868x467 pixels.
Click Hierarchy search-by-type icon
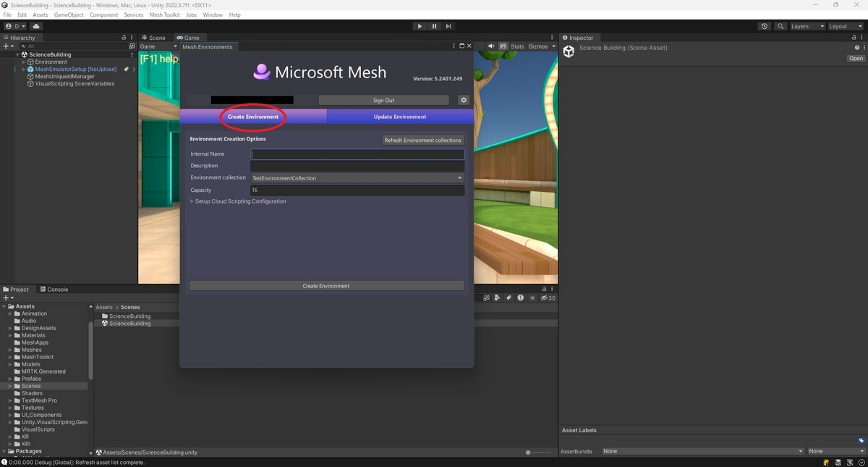point(132,46)
